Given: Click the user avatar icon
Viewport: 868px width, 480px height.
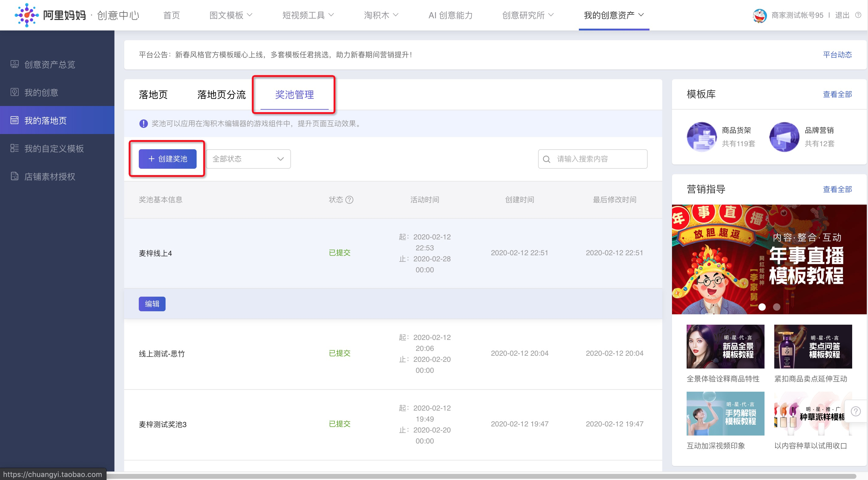Looking at the screenshot, I should click(x=760, y=15).
